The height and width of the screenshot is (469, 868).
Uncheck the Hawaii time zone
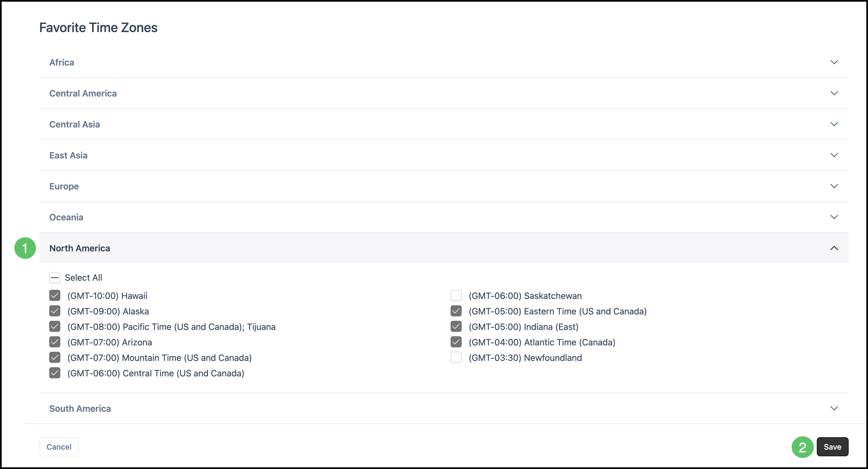tap(54, 296)
